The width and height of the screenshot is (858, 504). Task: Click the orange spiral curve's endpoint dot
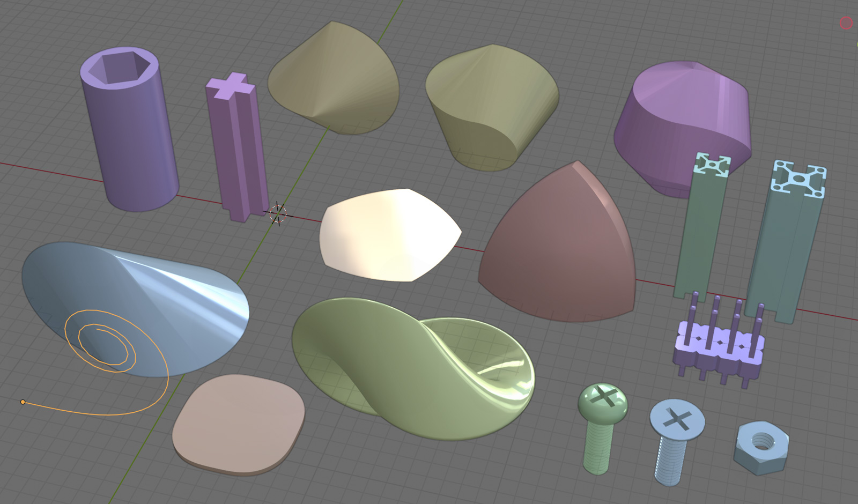[23, 402]
